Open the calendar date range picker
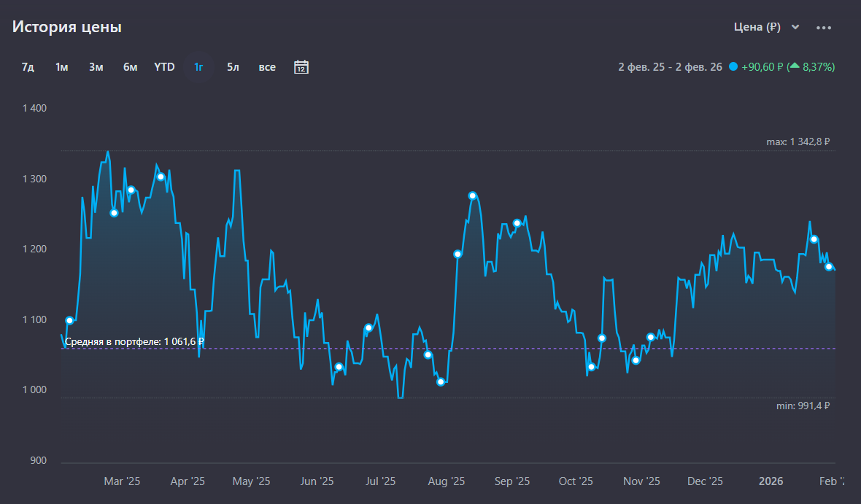861x504 pixels. click(x=301, y=67)
